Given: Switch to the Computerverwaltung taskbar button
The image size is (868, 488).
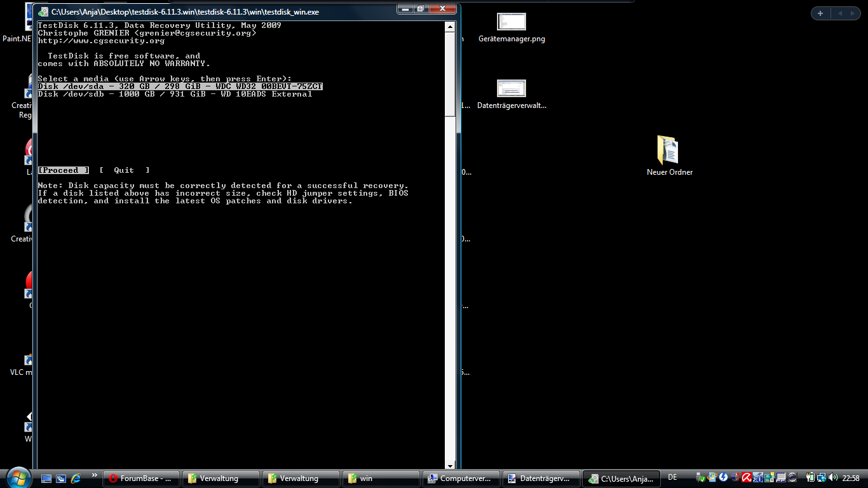Looking at the screenshot, I should point(462,478).
